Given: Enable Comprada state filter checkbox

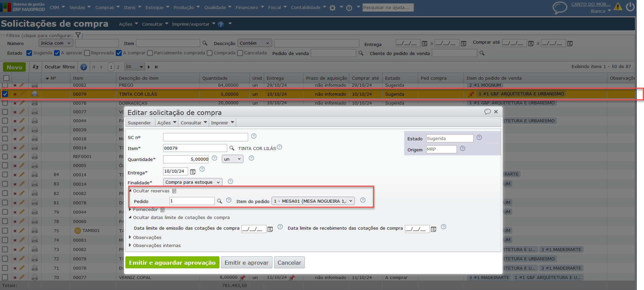Looking at the screenshot, I should pos(210,53).
